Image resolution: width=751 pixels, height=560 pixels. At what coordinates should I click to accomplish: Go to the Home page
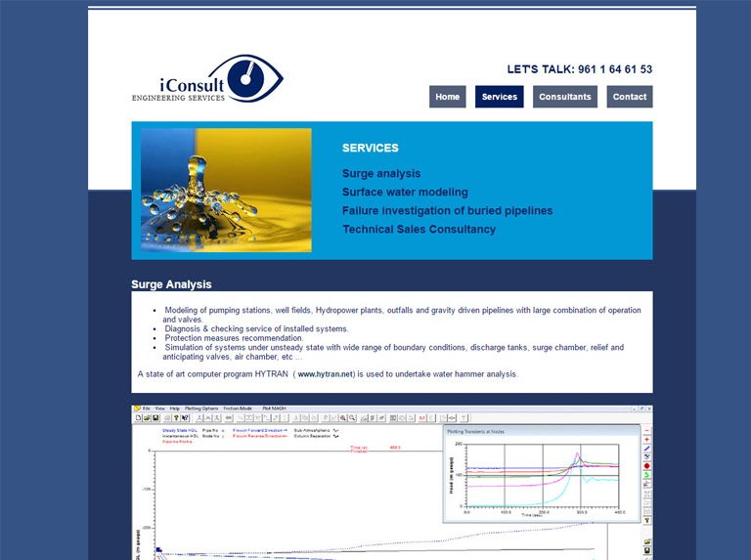[x=447, y=97]
